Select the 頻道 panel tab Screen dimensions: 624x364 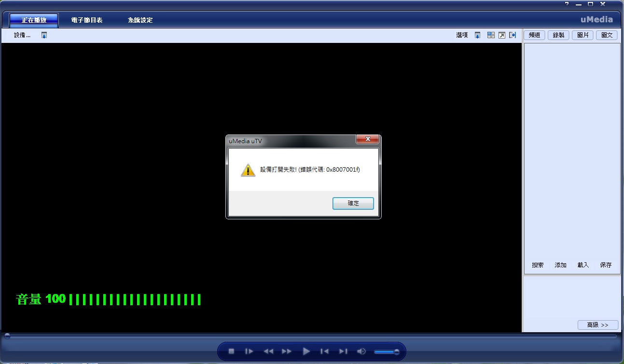534,35
